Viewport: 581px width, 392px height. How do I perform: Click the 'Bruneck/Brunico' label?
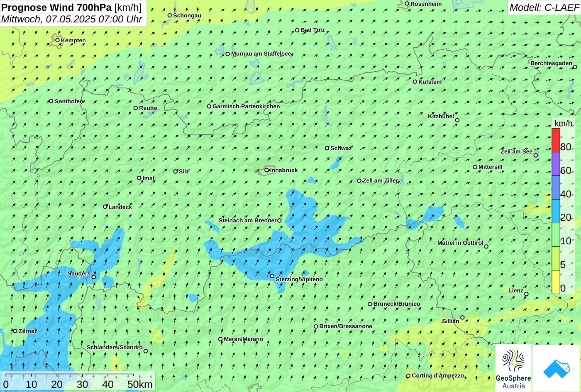[x=397, y=304]
